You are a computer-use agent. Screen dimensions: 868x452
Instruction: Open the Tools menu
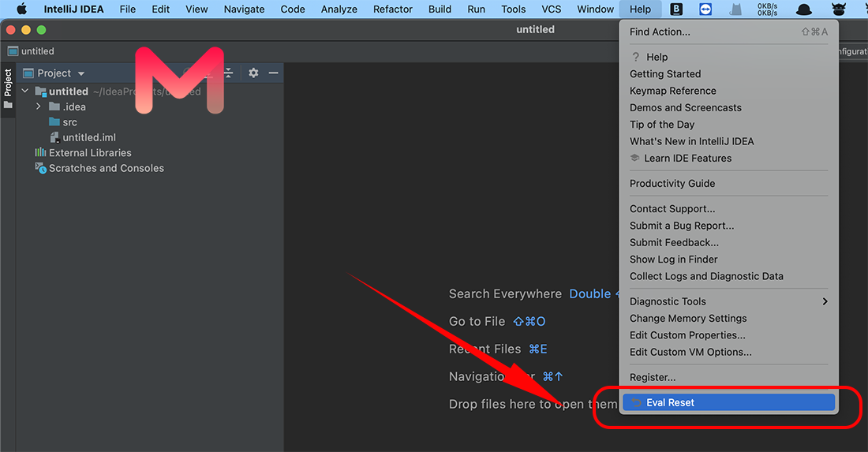(513, 9)
